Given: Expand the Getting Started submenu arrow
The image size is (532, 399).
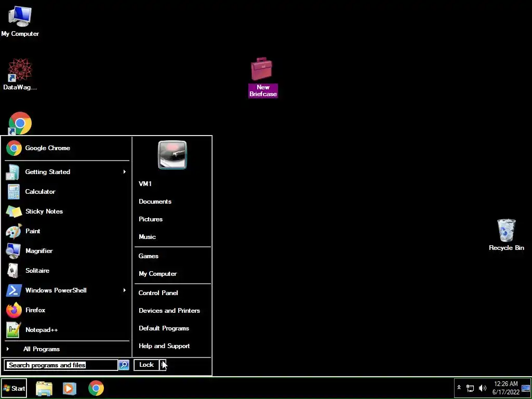Looking at the screenshot, I should click(x=125, y=172).
